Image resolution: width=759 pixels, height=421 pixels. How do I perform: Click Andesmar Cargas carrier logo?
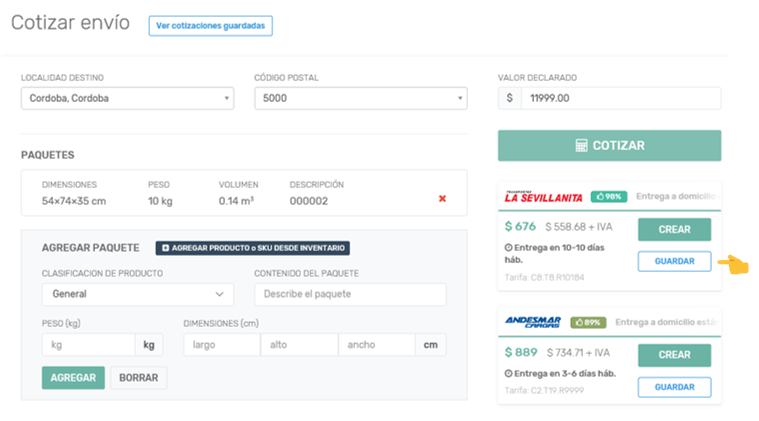(532, 322)
